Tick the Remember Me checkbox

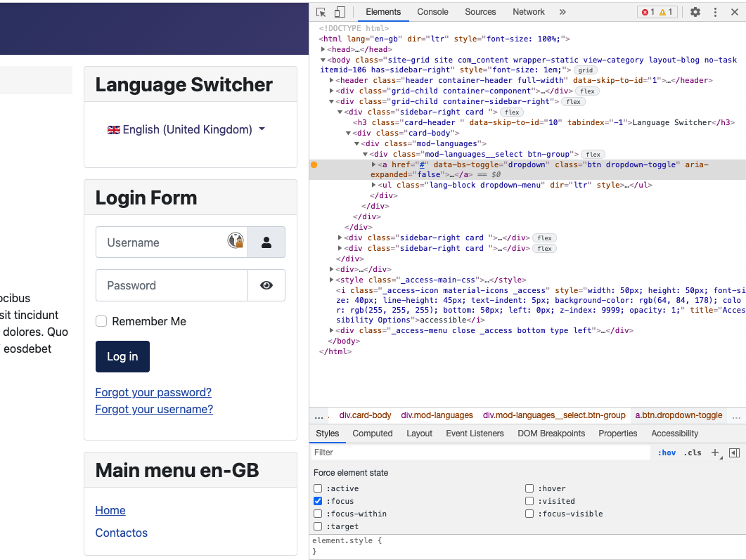[x=101, y=321]
